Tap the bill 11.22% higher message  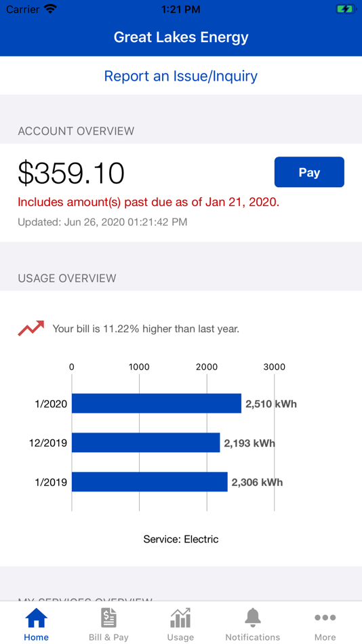point(146,329)
